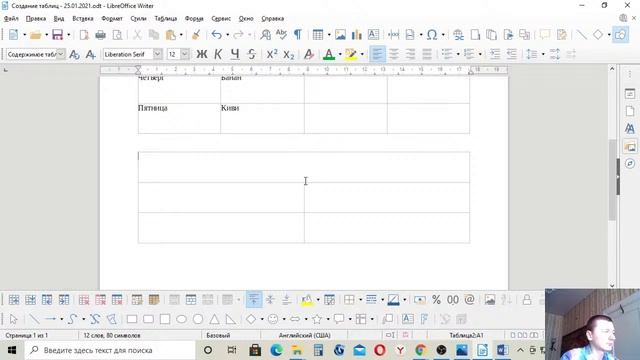Open the Windows Start button
640x360 pixels.
coord(12,350)
